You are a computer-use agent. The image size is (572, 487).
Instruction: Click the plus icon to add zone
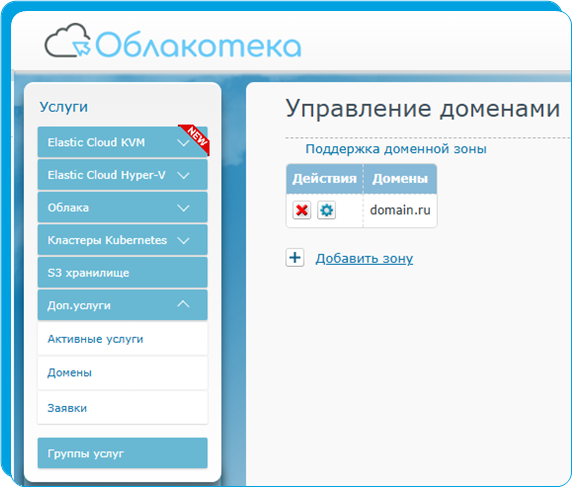pos(295,258)
